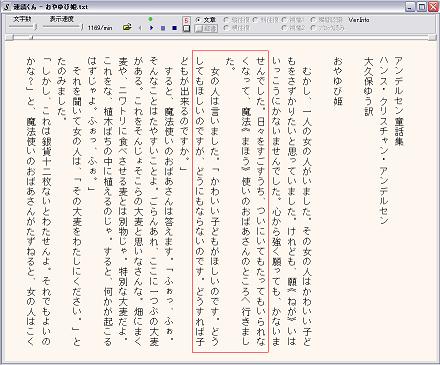Screen dimensions: 440x365
Task: Minimize the おやゆび姫.txt window
Action: pyautogui.click(x=411, y=7)
